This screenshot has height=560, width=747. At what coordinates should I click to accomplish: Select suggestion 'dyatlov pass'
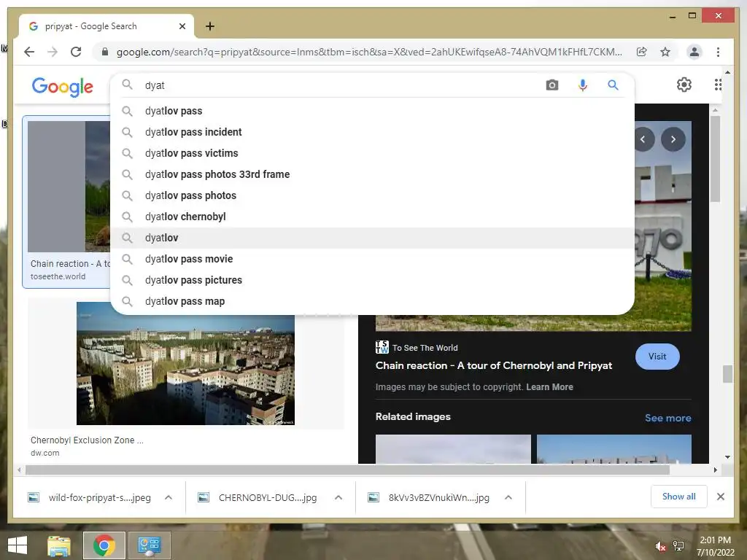(372, 111)
